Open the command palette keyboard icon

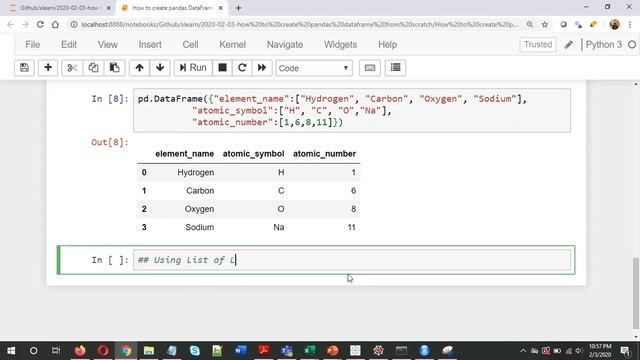click(370, 68)
